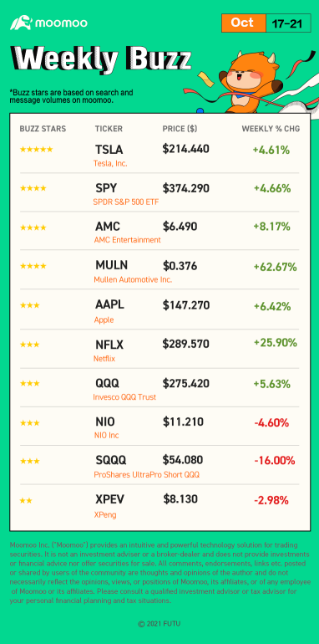This screenshot has height=644, width=319.
Task: Click the four-star rating next to SPY
Action: tap(33, 188)
